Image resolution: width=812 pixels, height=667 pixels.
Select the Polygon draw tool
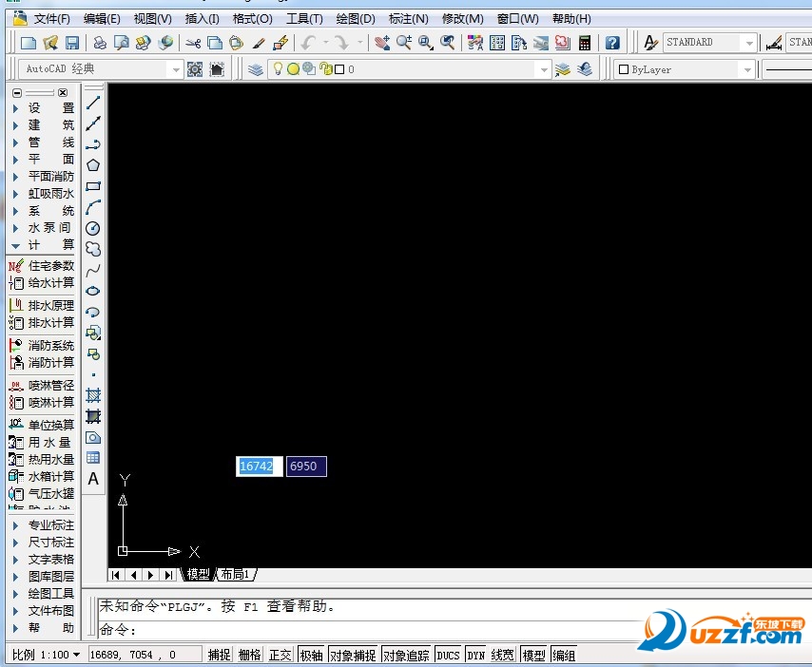pos(93,165)
